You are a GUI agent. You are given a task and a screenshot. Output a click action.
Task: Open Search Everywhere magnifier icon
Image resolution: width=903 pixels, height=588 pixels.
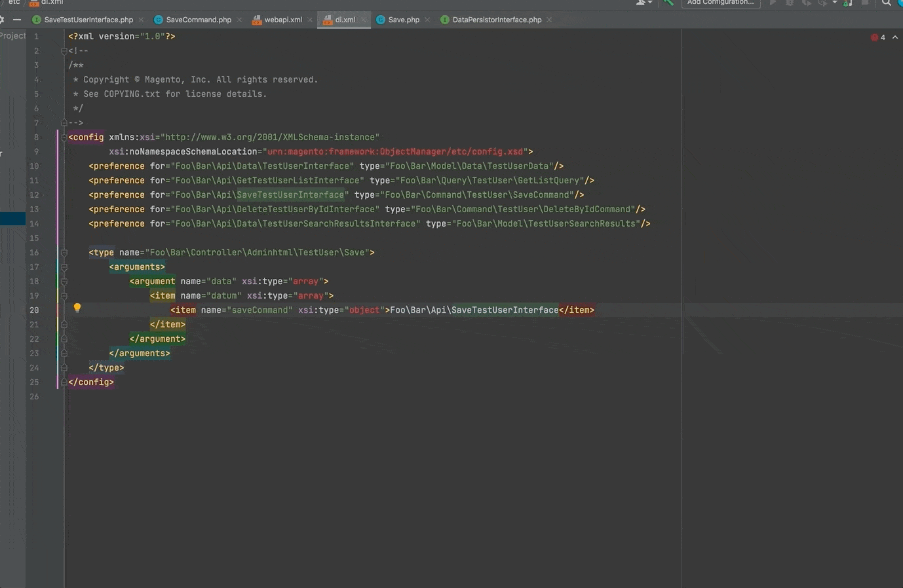886,3
